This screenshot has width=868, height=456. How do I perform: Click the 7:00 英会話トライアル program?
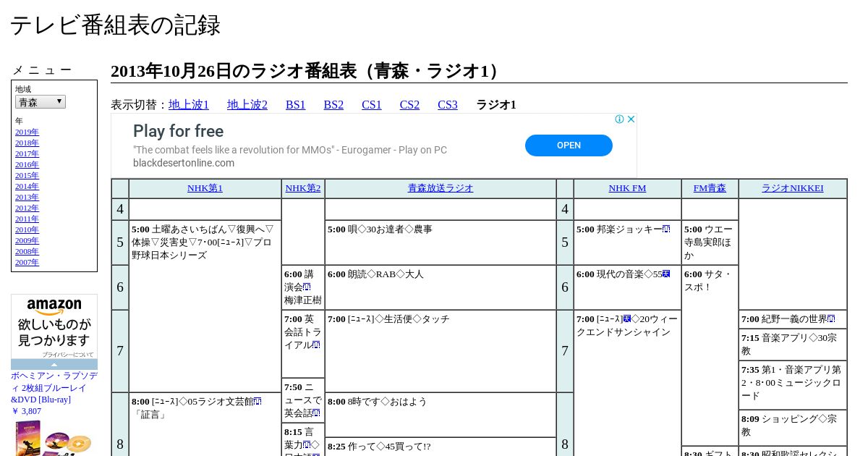pos(303,344)
